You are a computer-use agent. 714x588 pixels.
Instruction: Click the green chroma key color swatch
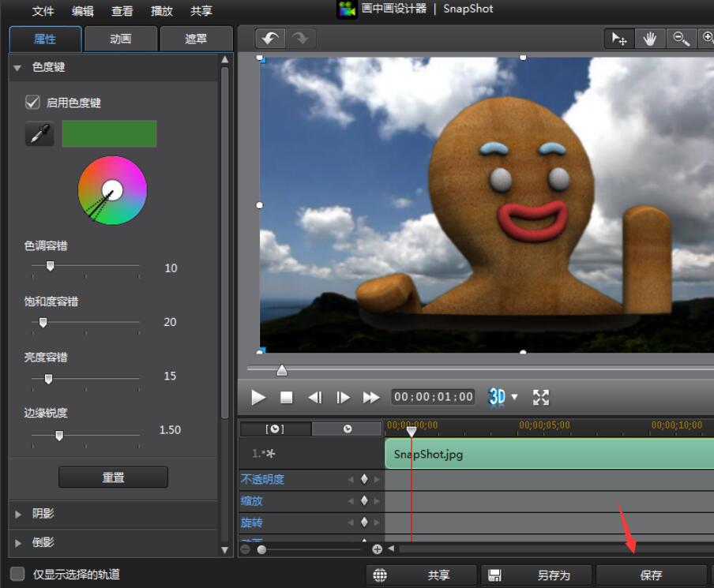click(109, 134)
